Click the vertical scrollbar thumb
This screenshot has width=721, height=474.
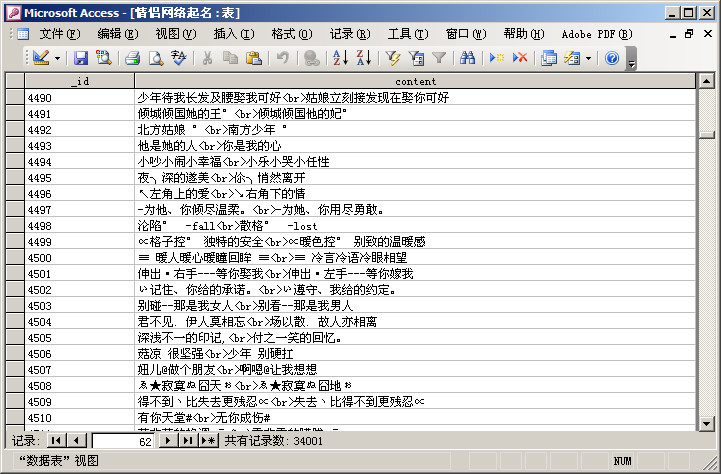click(x=706, y=134)
